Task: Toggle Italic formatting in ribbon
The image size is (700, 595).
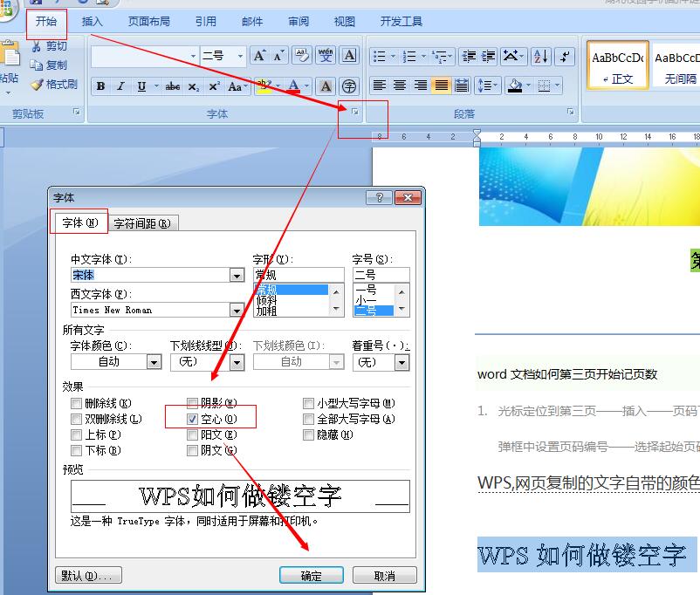Action: 120,86
